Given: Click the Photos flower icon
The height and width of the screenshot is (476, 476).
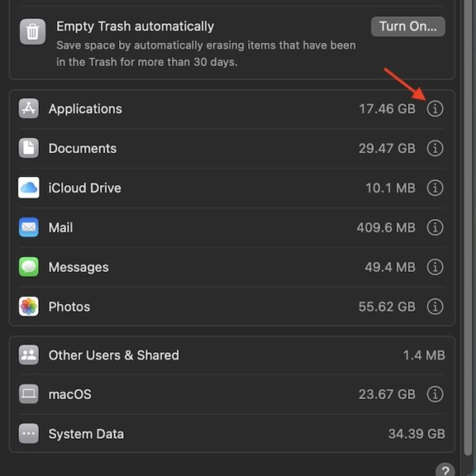Looking at the screenshot, I should (29, 306).
